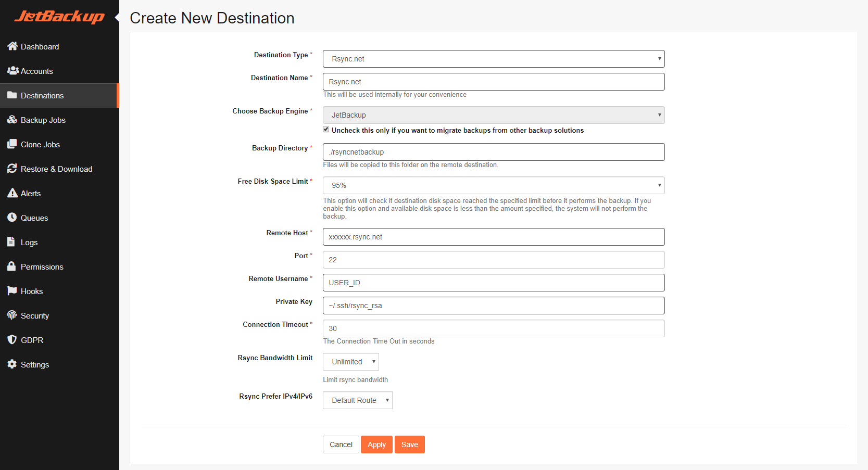The height and width of the screenshot is (470, 868).
Task: Collapse sidebar using the arrow notch
Action: 117,18
